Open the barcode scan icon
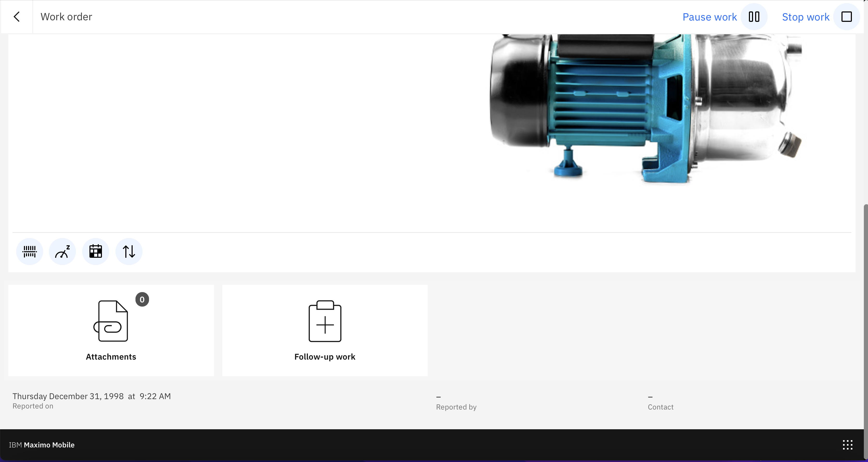Viewport: 868px width, 462px height. tap(29, 252)
